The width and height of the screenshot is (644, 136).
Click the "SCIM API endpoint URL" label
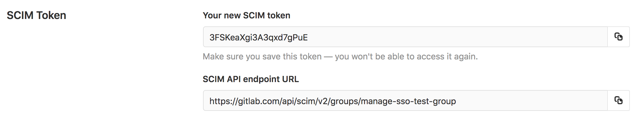251,79
